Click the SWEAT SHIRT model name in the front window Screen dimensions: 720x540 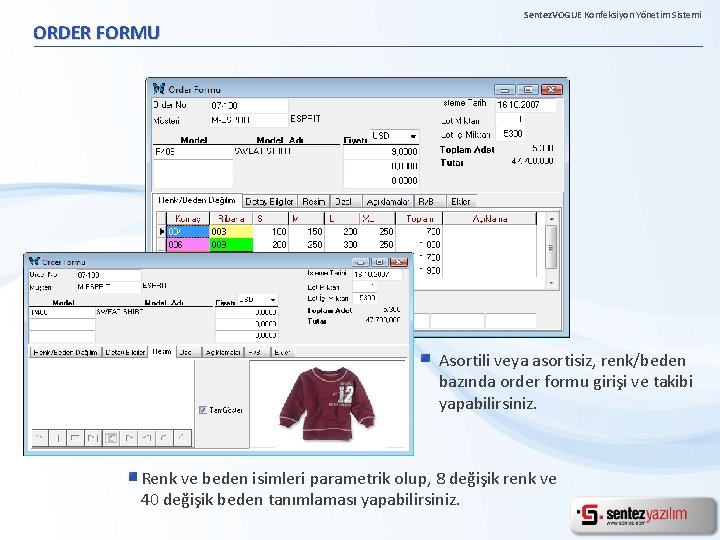[x=120, y=311]
